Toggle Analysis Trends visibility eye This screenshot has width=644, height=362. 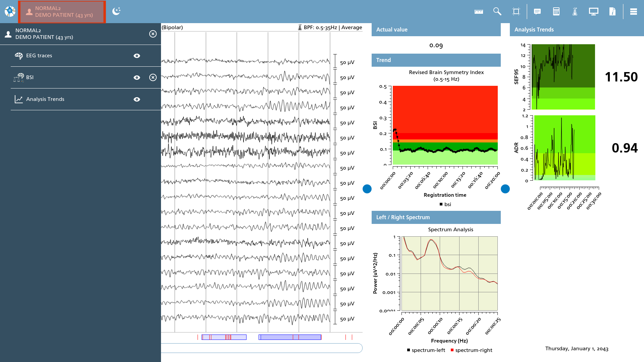(137, 99)
